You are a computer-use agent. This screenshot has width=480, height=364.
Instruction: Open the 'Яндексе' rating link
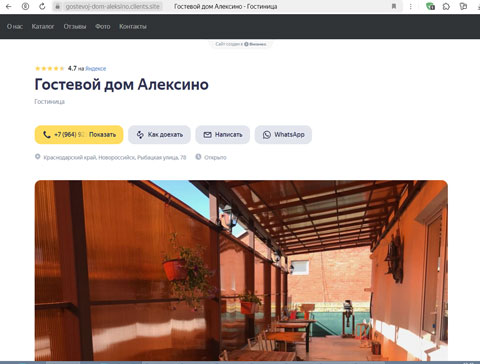[x=96, y=69]
